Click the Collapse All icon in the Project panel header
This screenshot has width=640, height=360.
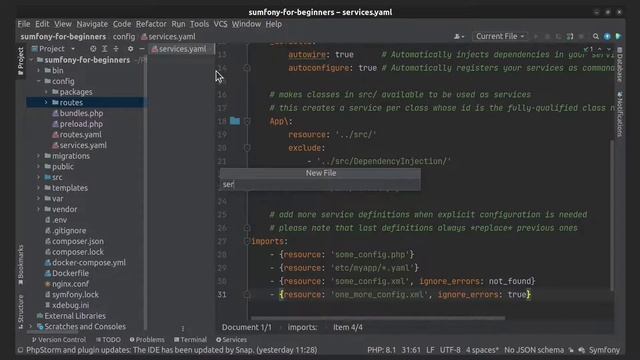coord(116,49)
